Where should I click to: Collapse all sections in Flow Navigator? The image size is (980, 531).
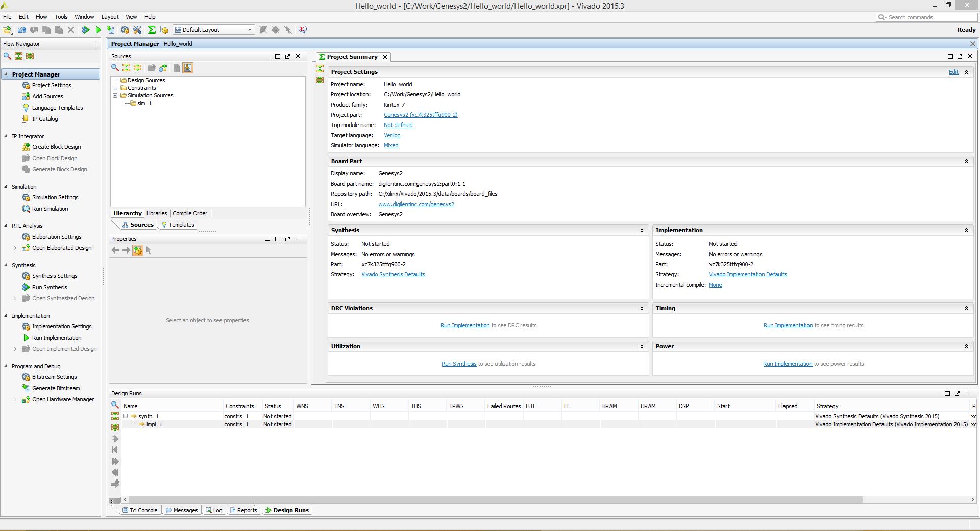[19, 56]
